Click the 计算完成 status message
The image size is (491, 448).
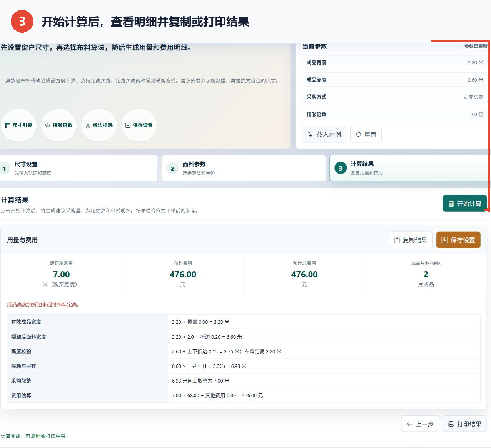coord(35,436)
